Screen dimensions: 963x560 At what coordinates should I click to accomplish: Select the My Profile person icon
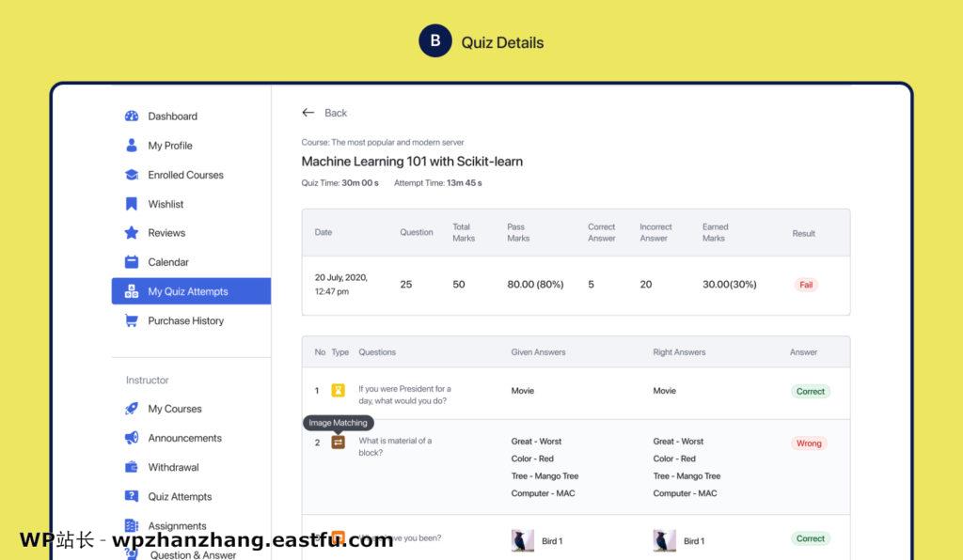[131, 145]
